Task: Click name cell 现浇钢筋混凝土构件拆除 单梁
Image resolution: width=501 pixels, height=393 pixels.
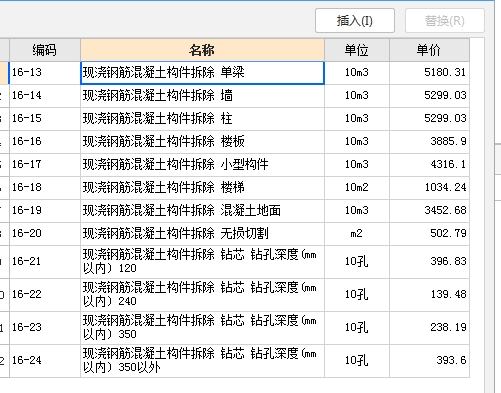Action: pyautogui.click(x=202, y=73)
